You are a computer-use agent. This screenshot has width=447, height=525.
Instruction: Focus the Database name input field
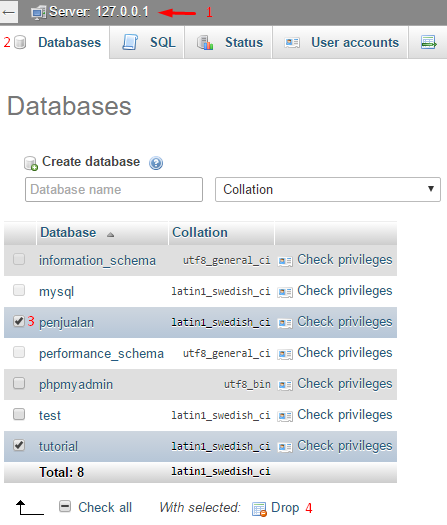(114, 190)
